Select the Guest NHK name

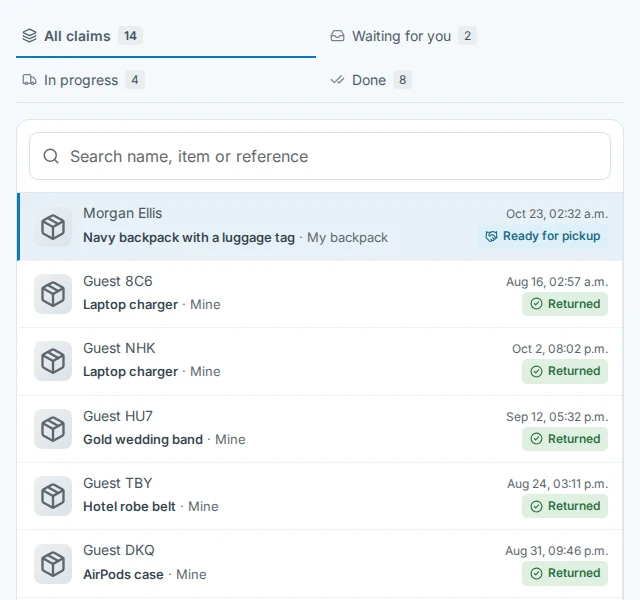(x=119, y=348)
